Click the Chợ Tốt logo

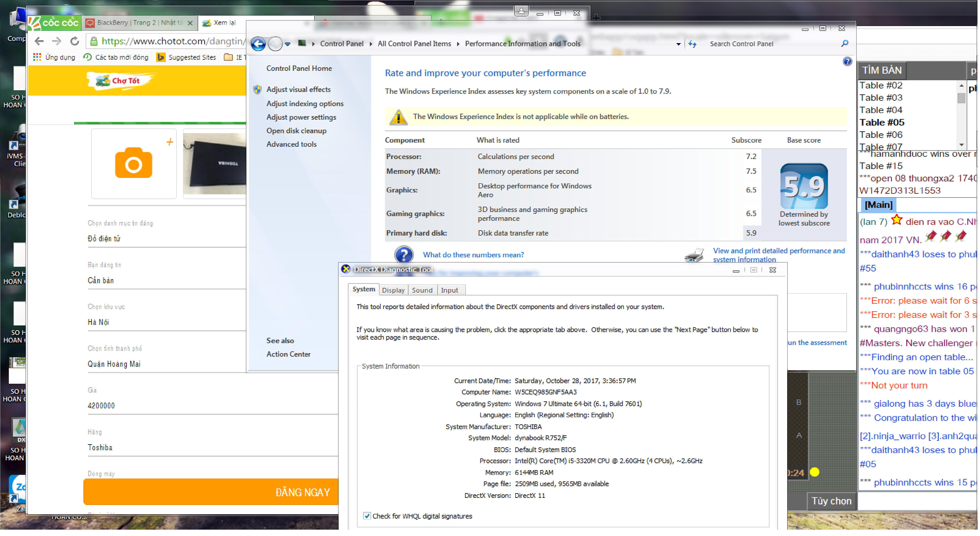click(121, 80)
